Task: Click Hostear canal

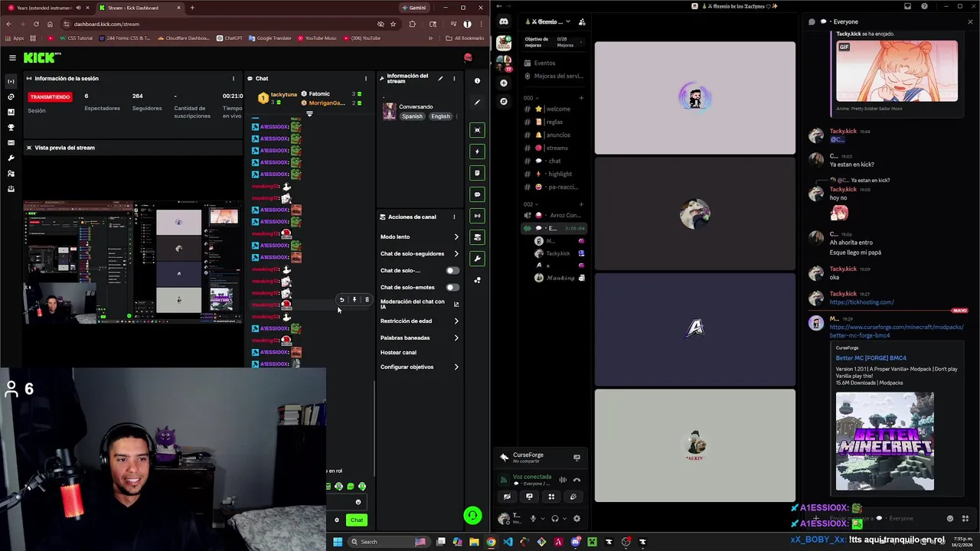Action: 399,352
